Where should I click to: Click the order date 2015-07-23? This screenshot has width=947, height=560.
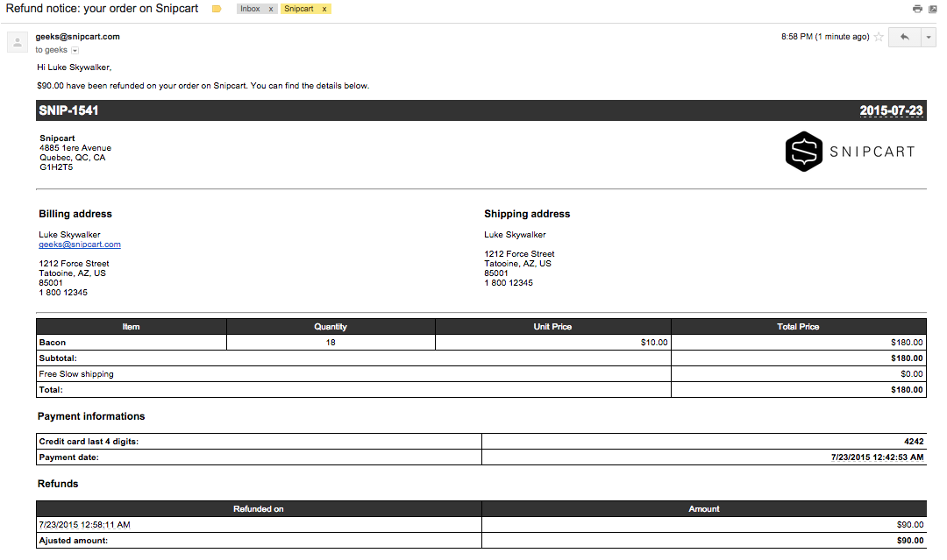(x=891, y=110)
